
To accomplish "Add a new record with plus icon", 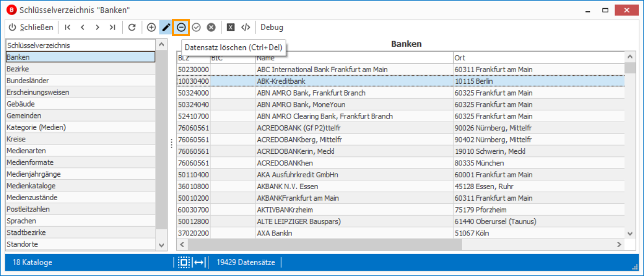I will (151, 28).
